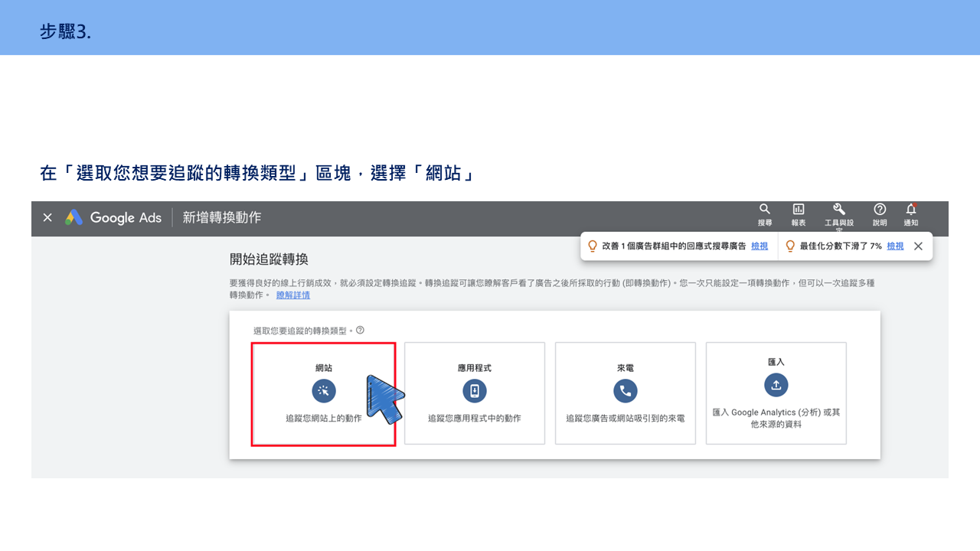Click 檢視 link for optimization score drop
Image resolution: width=980 pixels, height=551 pixels.
[895, 246]
